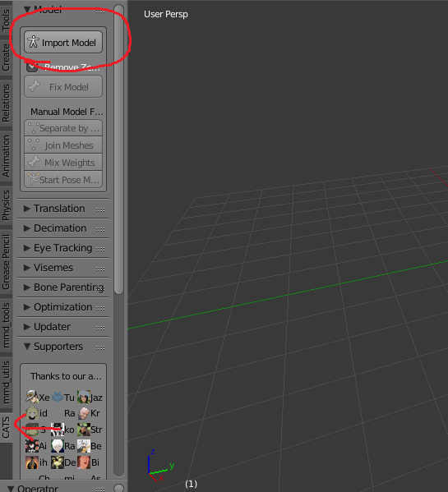
Task: Click the Fix Model button
Action: tap(63, 86)
